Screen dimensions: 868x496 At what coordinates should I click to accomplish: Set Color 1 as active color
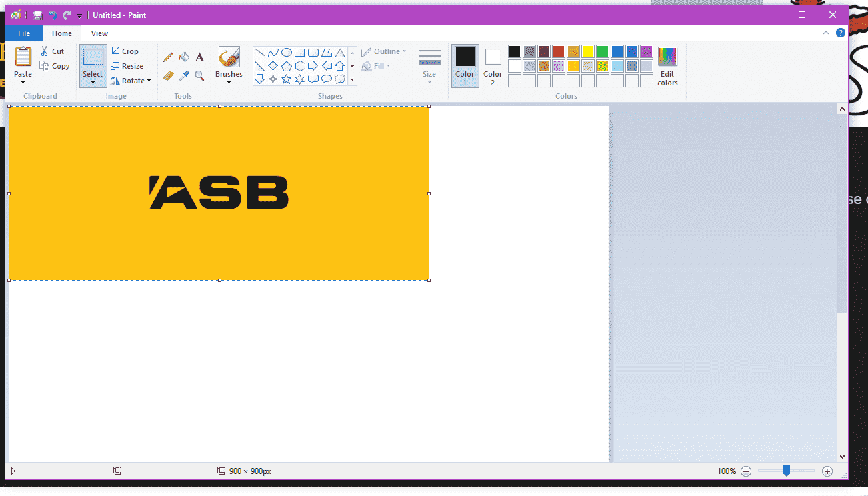465,66
